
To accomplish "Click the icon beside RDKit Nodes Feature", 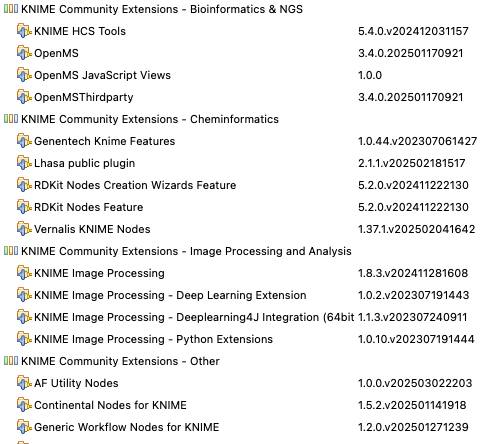I will click(24, 207).
